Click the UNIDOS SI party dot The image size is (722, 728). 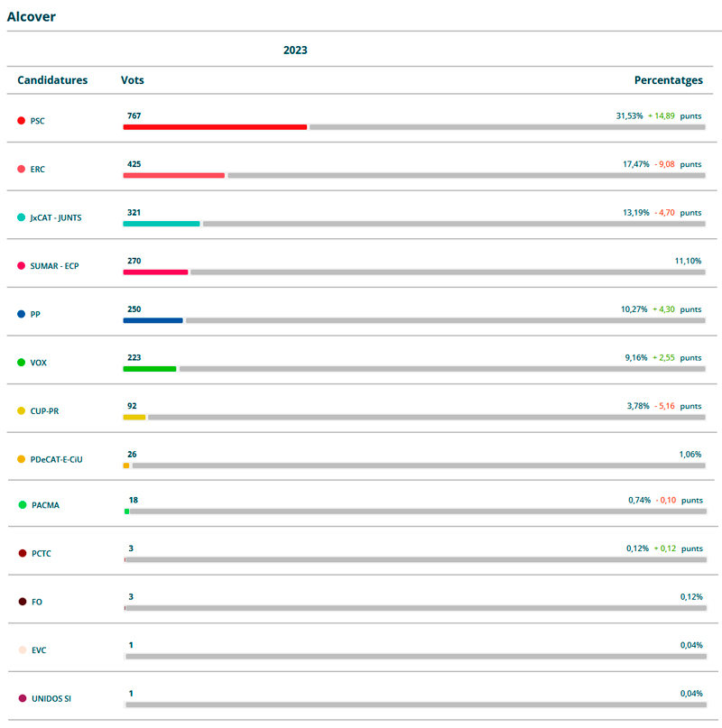tap(22, 698)
